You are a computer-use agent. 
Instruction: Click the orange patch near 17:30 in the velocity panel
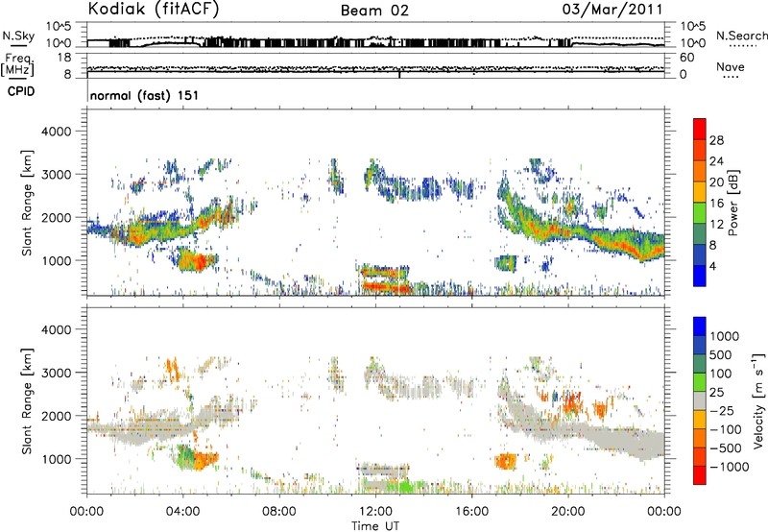click(506, 461)
